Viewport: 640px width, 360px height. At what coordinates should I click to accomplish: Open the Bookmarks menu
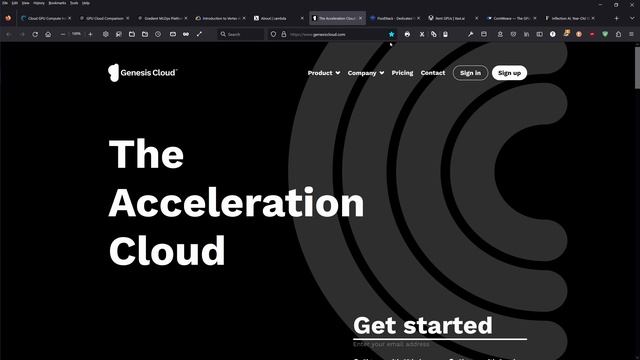click(57, 3)
